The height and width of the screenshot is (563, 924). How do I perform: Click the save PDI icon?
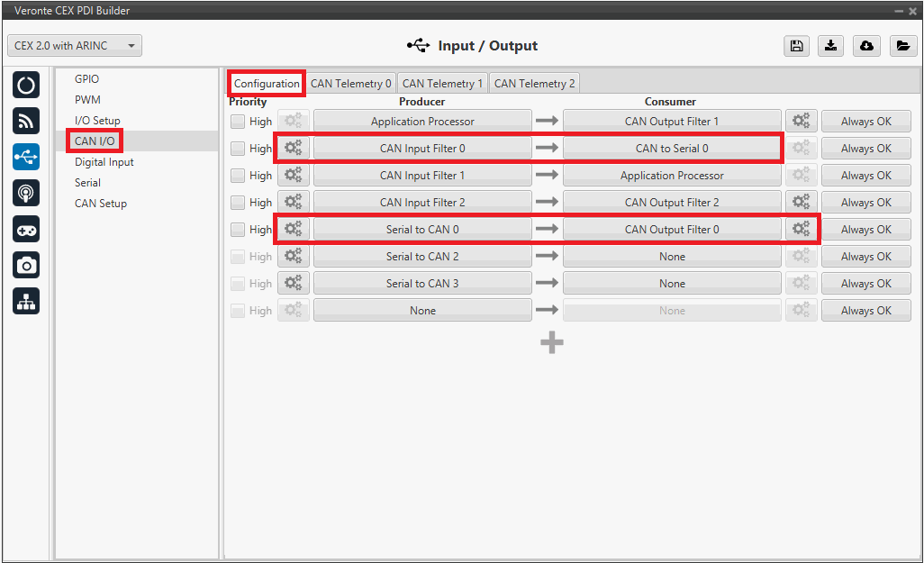pos(796,46)
